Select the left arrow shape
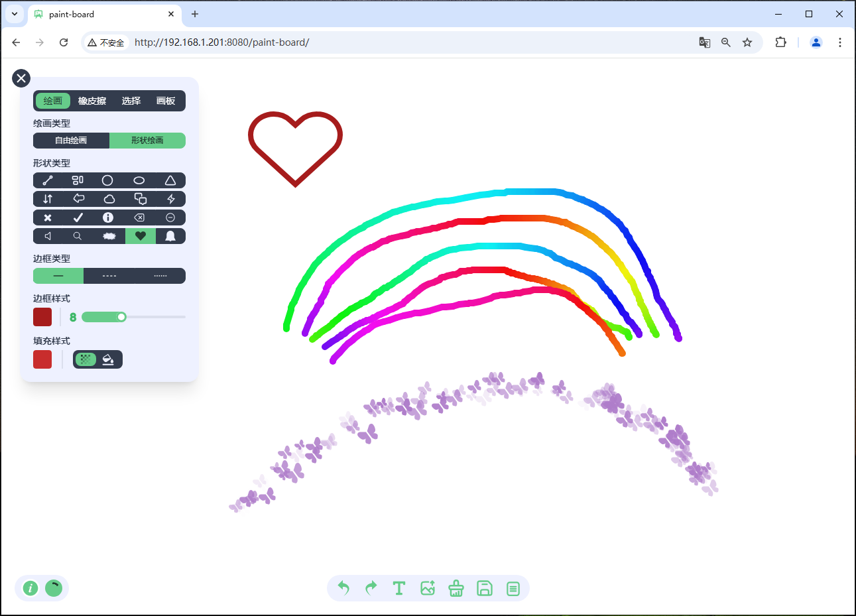 click(78, 199)
